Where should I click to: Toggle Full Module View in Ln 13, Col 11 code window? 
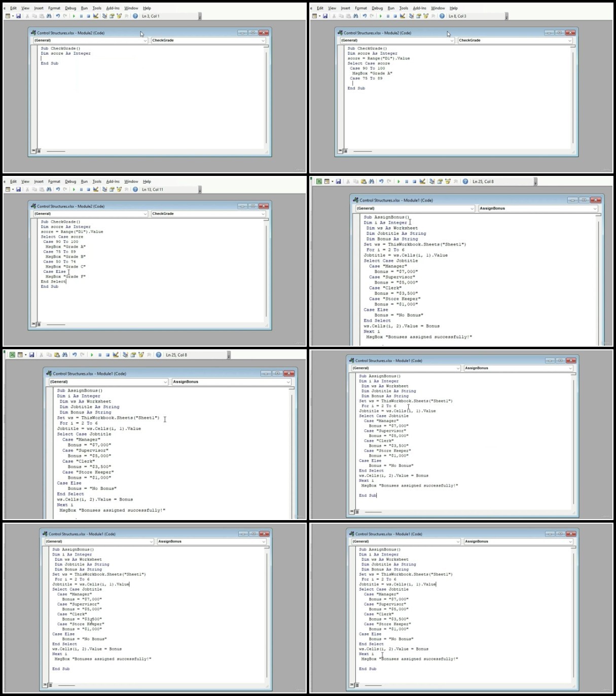pos(39,324)
